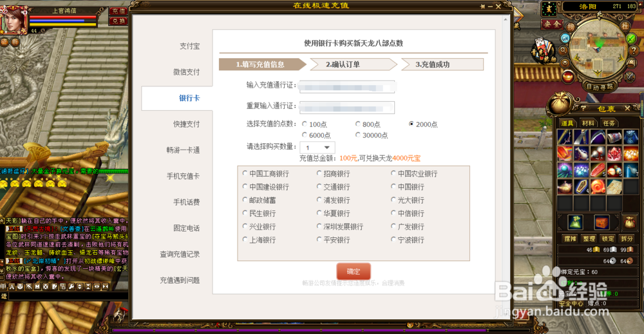Select the blue armor item in bag
Viewport: 644px width, 334px height.
point(631,137)
